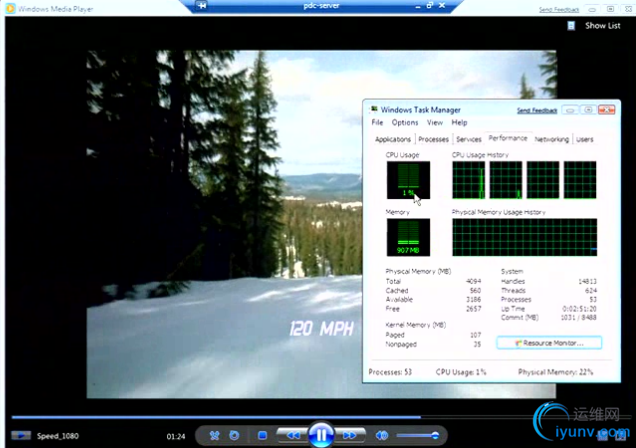The image size is (636, 448).
Task: Click the Resource Monitor button
Action: (549, 343)
